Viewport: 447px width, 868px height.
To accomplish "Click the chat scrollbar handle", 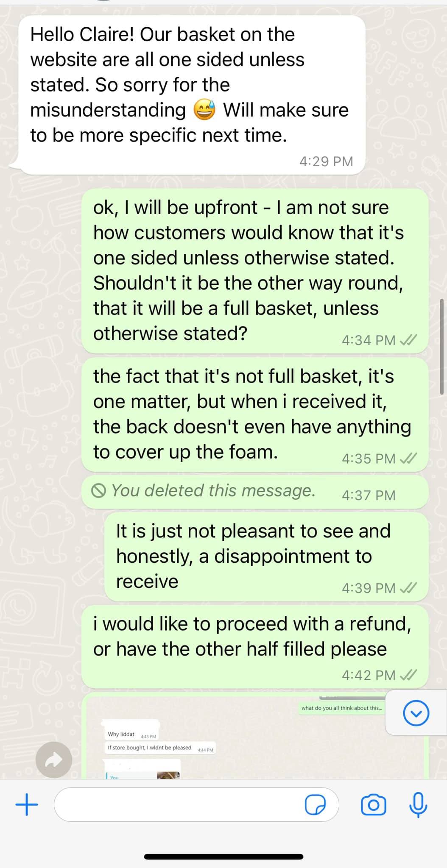I will point(442,347).
